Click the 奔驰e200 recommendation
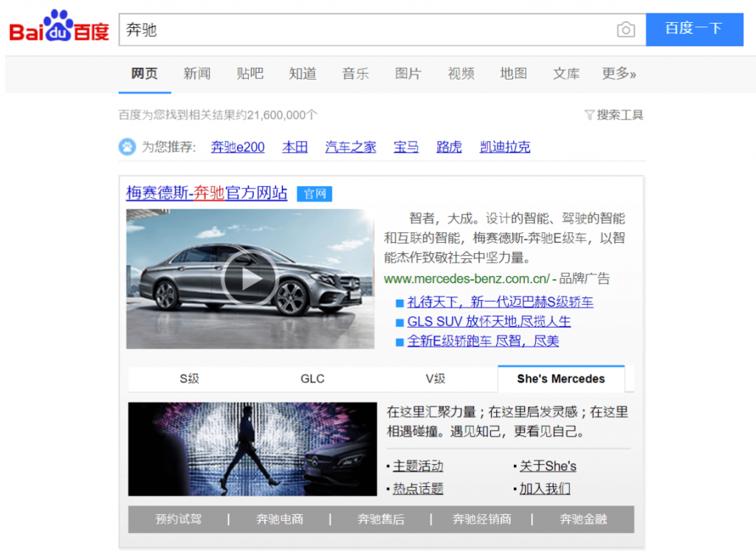Screen dimensions: 756x554 [x=238, y=147]
